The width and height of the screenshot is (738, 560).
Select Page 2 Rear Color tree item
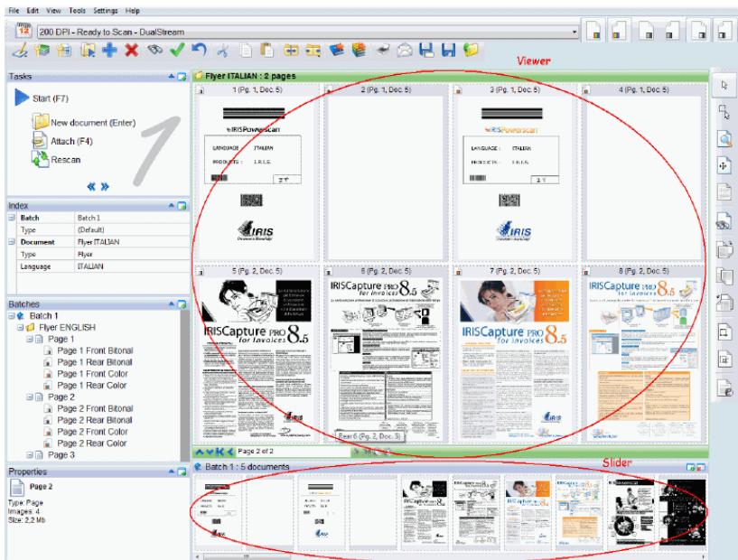click(x=85, y=443)
